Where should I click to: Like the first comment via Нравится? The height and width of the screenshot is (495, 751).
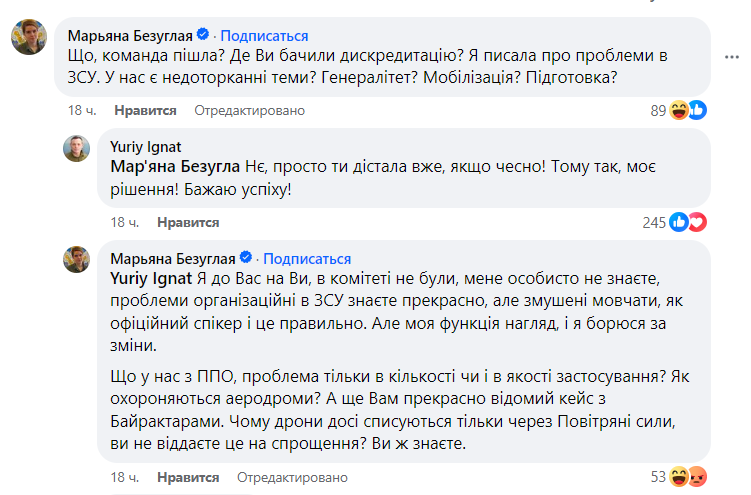pos(145,110)
